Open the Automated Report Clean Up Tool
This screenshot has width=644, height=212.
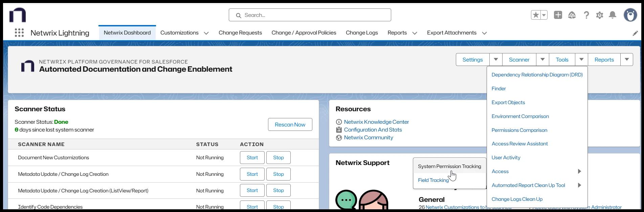click(537, 185)
